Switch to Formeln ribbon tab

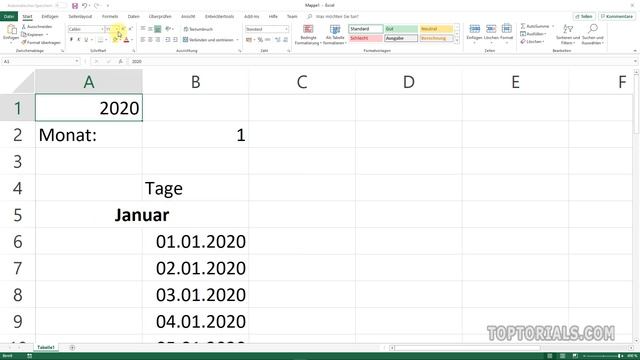coord(110,16)
